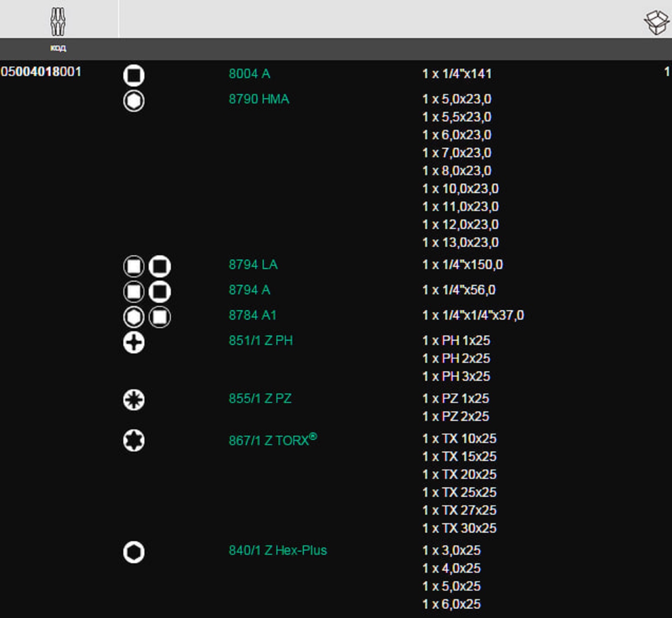Select the text 1 x TX 20x25
The width and height of the screenshot is (672, 618).
coord(459,475)
